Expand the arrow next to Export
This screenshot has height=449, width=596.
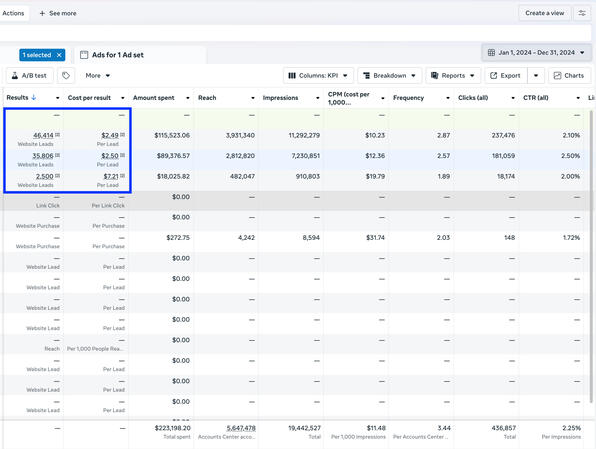point(536,76)
